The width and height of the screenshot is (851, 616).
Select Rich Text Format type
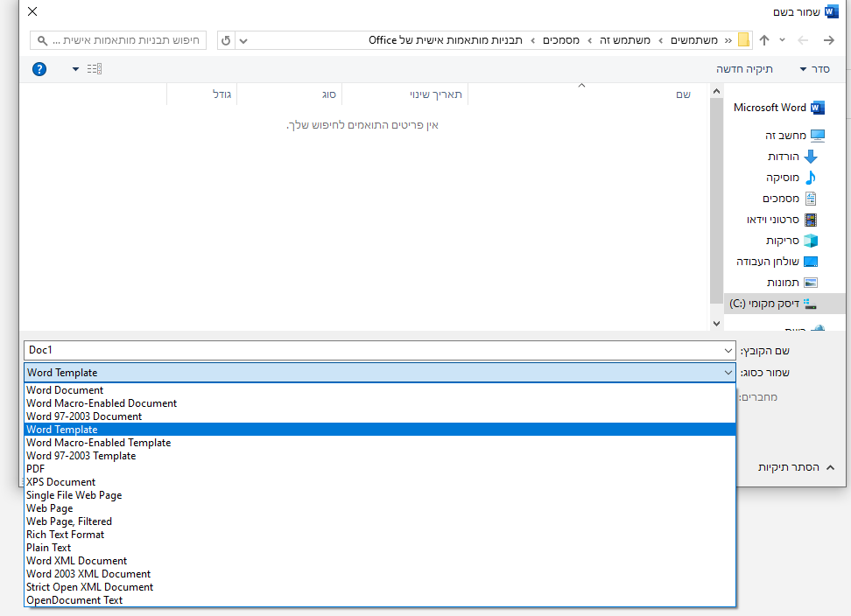coord(380,534)
